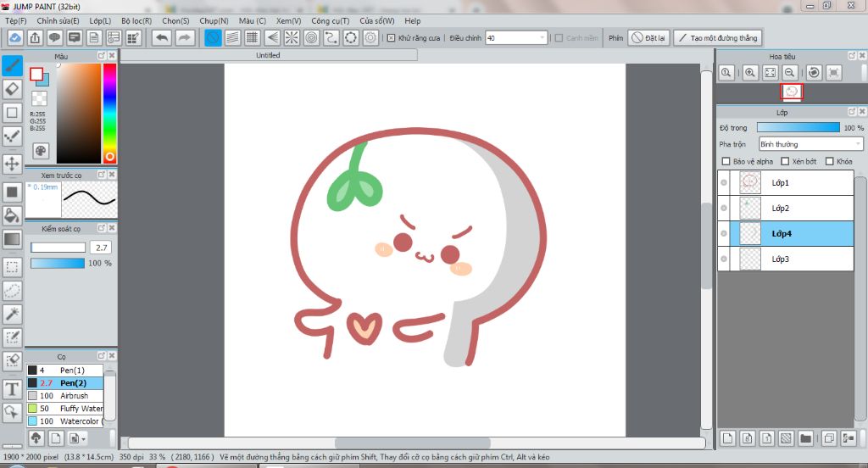Enable grid crisscross snap guide
Screen dimensions: 868x468
[x=252, y=37]
